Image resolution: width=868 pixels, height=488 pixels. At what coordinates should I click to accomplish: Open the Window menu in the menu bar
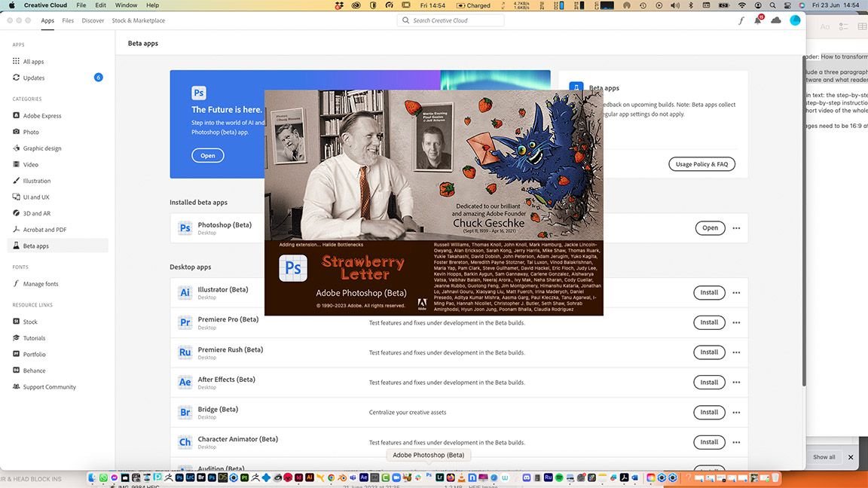(x=126, y=5)
